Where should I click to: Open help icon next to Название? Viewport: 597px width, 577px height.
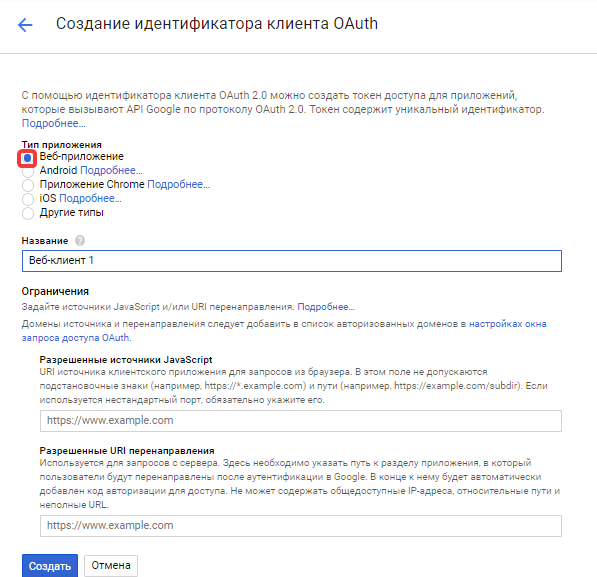point(80,241)
